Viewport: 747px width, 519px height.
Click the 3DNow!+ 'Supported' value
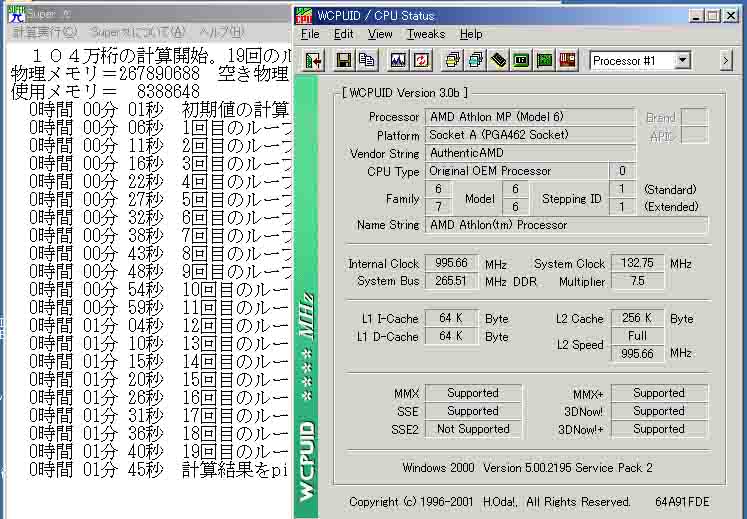coord(659,429)
